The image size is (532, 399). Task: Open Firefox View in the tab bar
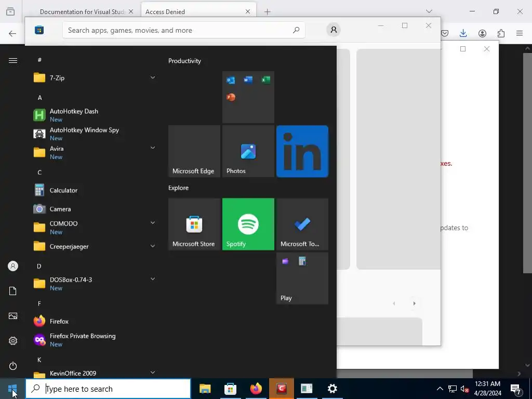coord(10,11)
